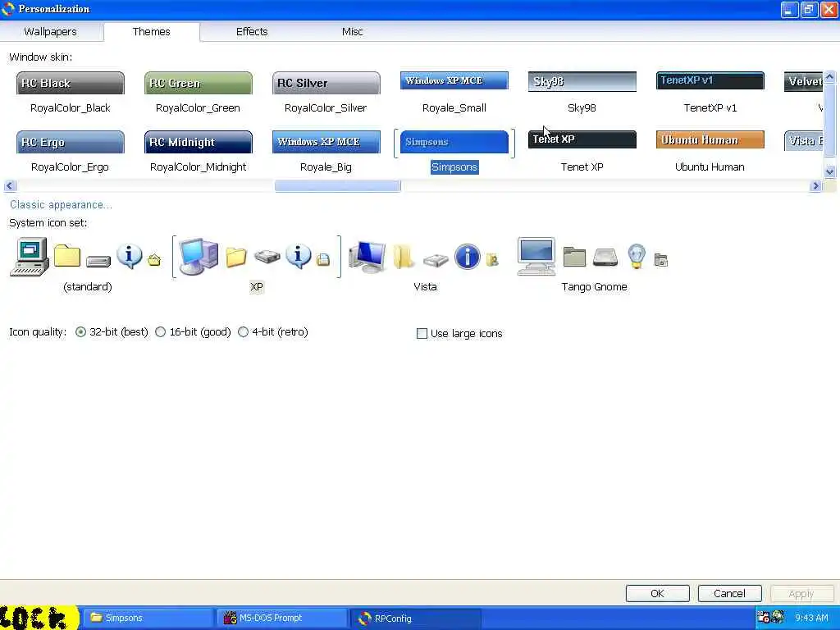Click the XP icon set label
The width and height of the screenshot is (840, 630).
pos(257,286)
